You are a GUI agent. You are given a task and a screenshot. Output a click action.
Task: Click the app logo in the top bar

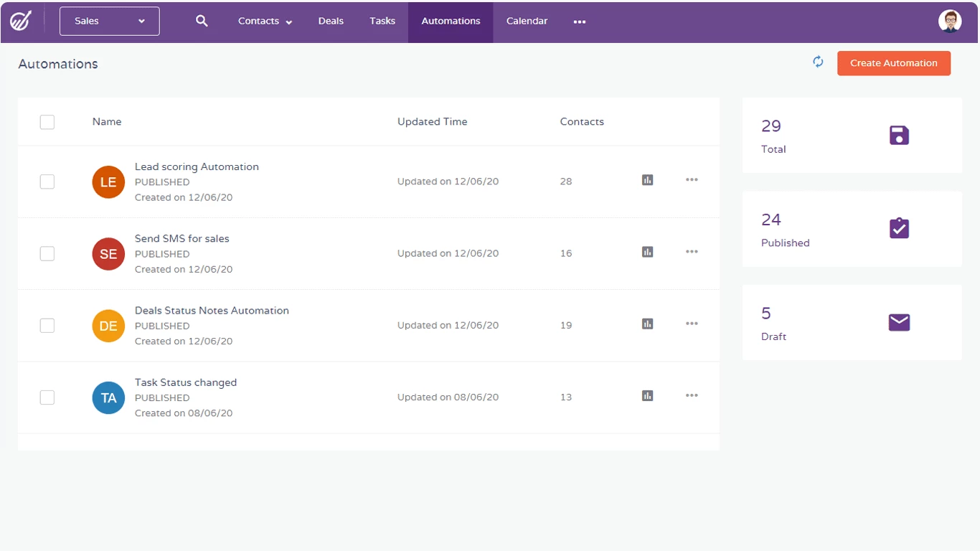pos(20,21)
